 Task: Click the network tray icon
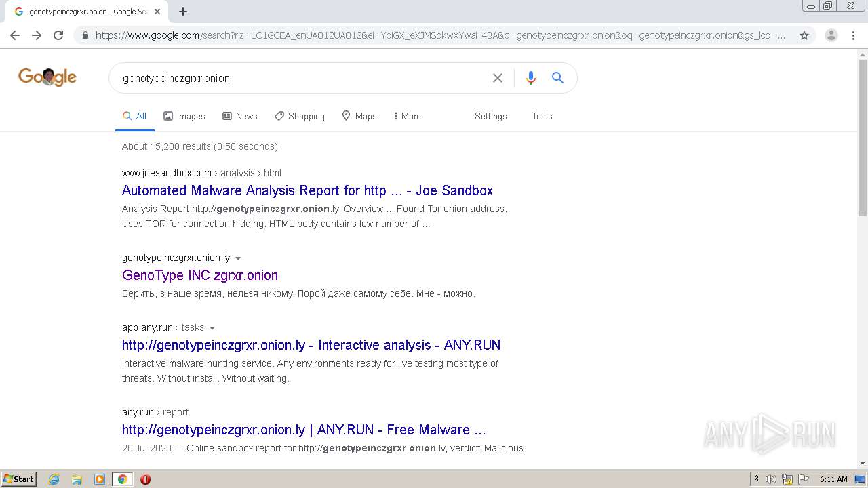(x=787, y=479)
